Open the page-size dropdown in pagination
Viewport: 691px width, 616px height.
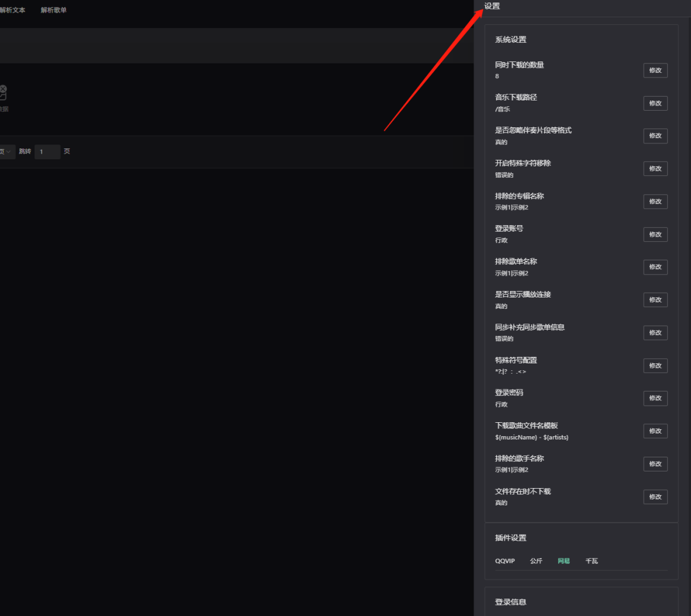coord(6,152)
